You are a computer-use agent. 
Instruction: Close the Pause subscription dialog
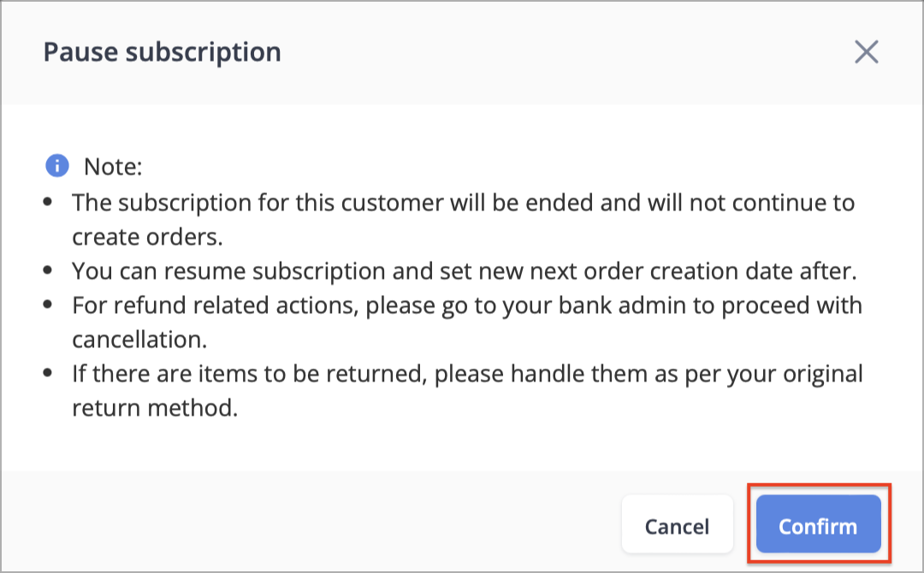point(866,52)
